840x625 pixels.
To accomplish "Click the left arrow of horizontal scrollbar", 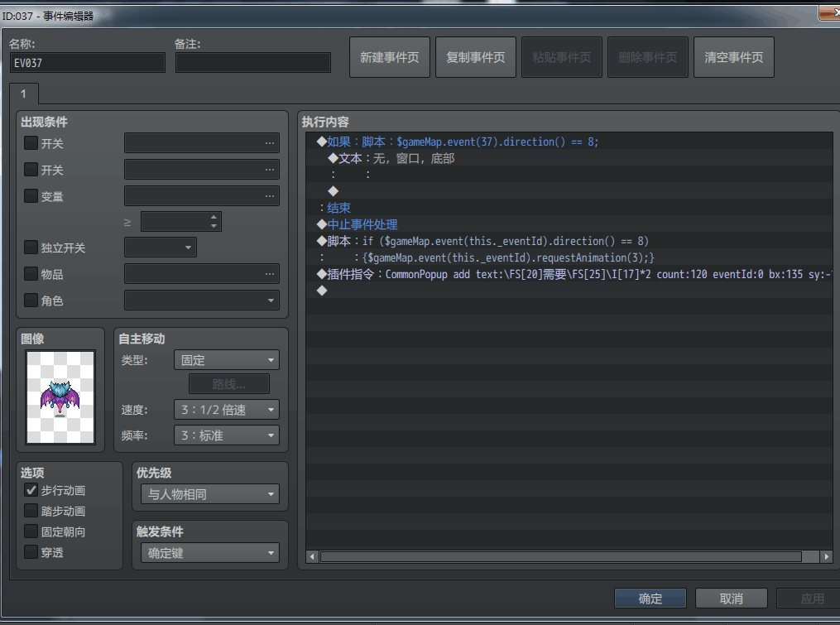I will (x=312, y=557).
